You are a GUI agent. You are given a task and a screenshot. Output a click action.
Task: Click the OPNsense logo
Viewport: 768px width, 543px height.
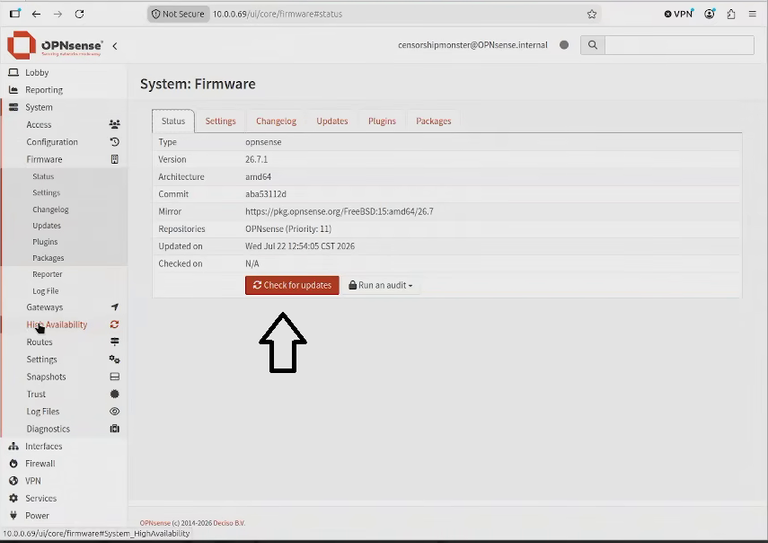(x=55, y=45)
